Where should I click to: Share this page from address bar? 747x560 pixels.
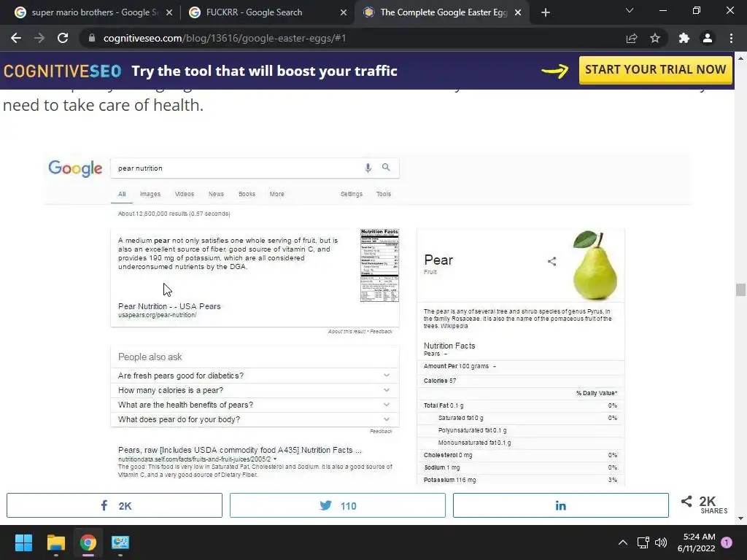point(632,38)
